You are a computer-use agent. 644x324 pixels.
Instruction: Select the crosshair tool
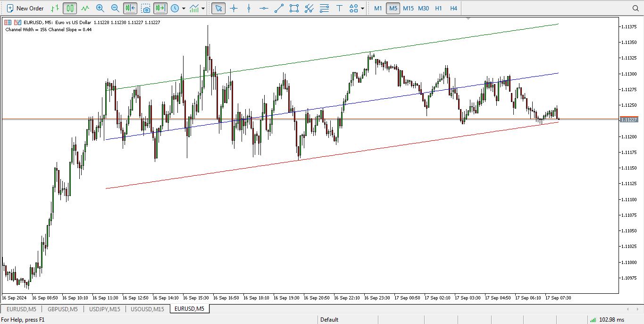234,8
